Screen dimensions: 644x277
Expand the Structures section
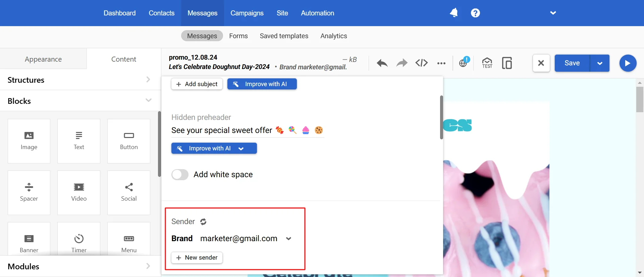click(80, 80)
